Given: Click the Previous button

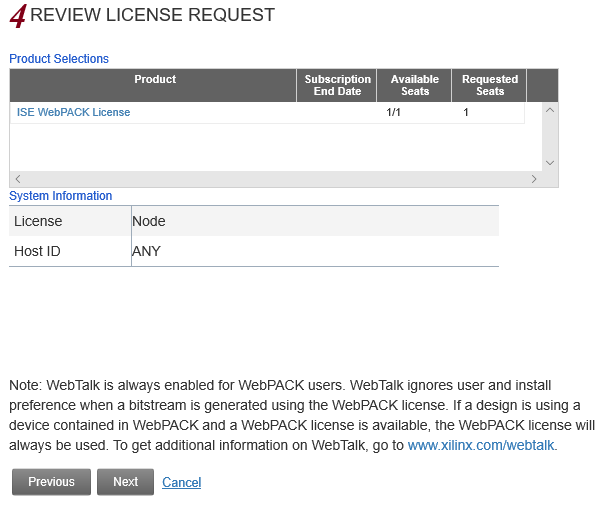Looking at the screenshot, I should [51, 482].
